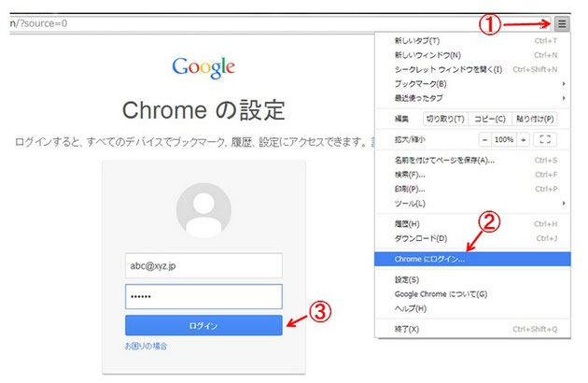
Task: Open 履歴(H) menu item
Action: tap(472, 224)
